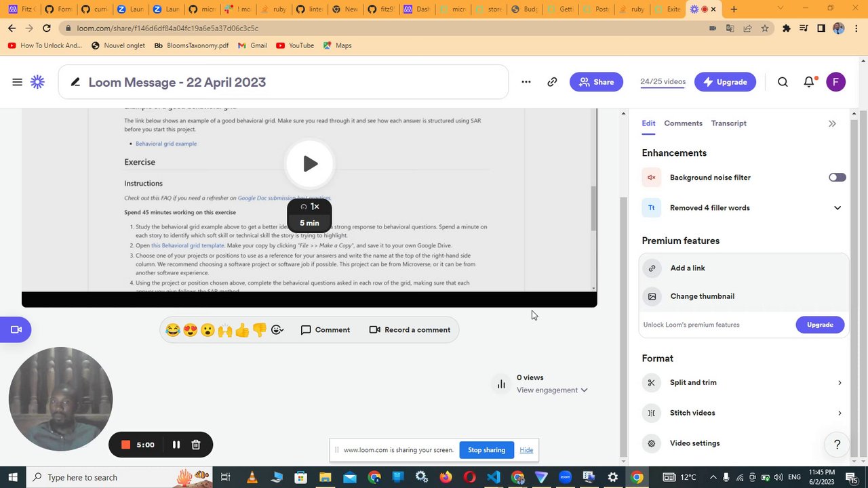Open the more emoji reactions picker
The height and width of the screenshot is (488, 868).
click(x=277, y=330)
